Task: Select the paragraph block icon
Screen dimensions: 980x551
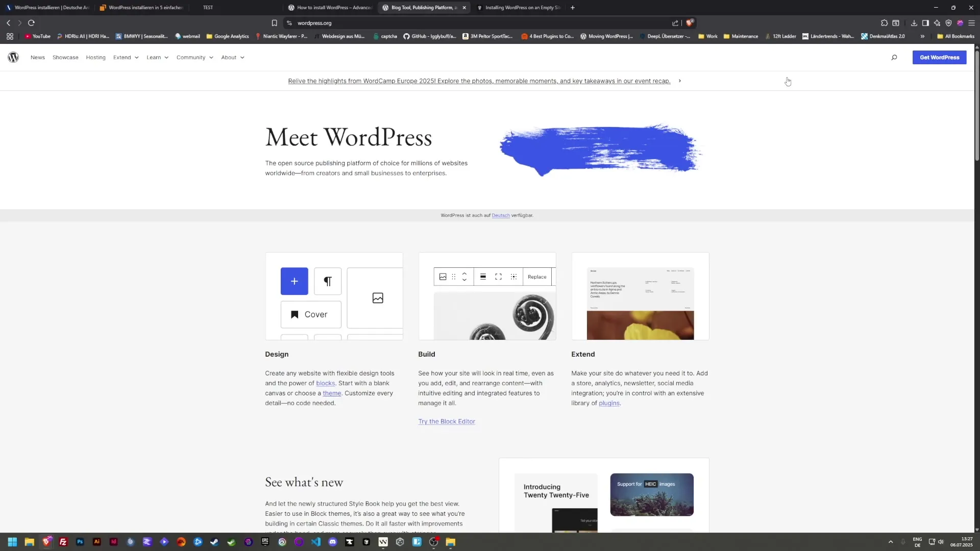Action: 327,281
